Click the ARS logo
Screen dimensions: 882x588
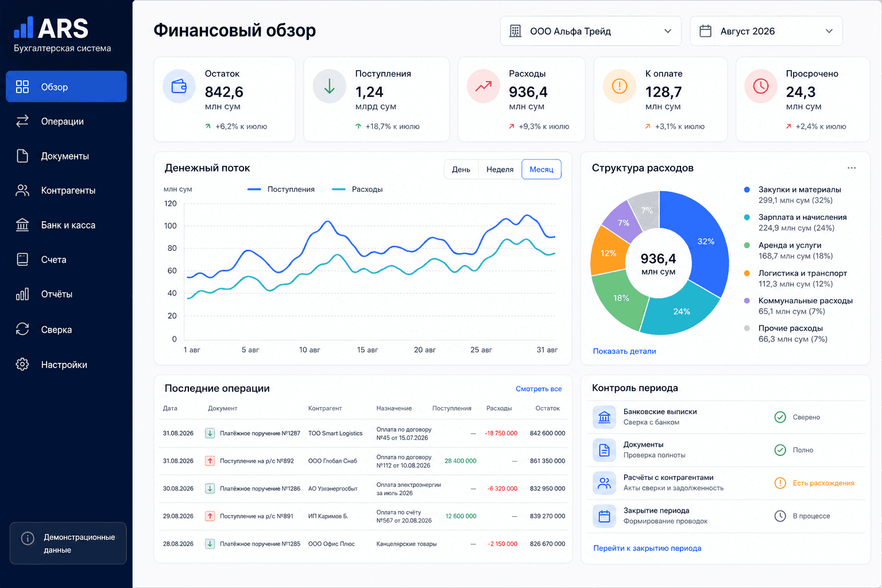point(51,28)
